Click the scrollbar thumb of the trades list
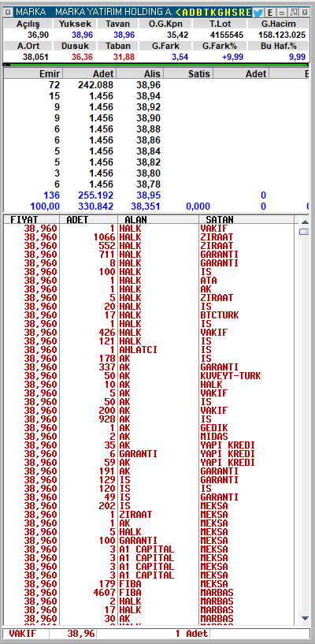The height and width of the screenshot is (644, 315). click(x=304, y=232)
